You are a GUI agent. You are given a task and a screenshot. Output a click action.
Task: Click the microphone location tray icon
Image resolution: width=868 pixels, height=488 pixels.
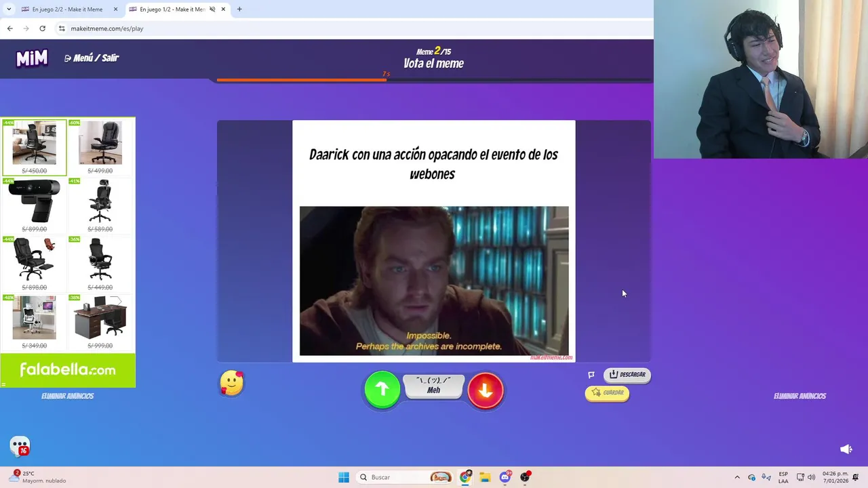point(766,477)
